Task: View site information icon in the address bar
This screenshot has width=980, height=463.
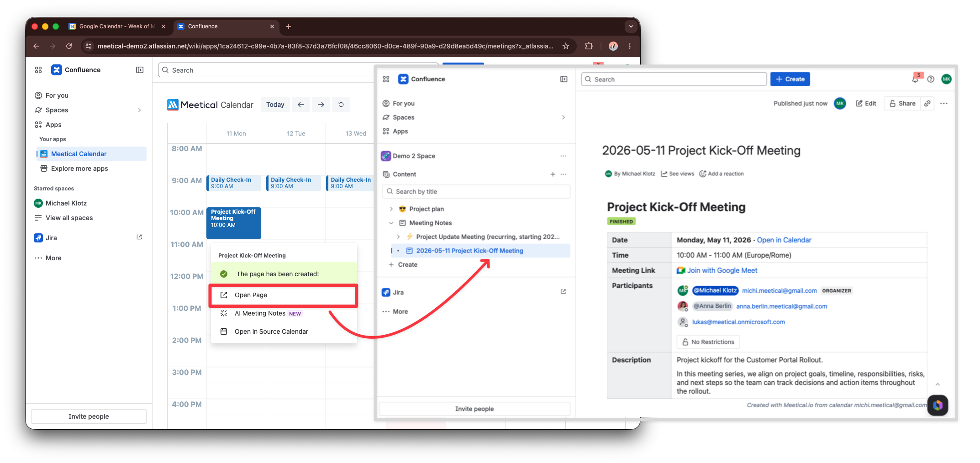Action: 89,46
